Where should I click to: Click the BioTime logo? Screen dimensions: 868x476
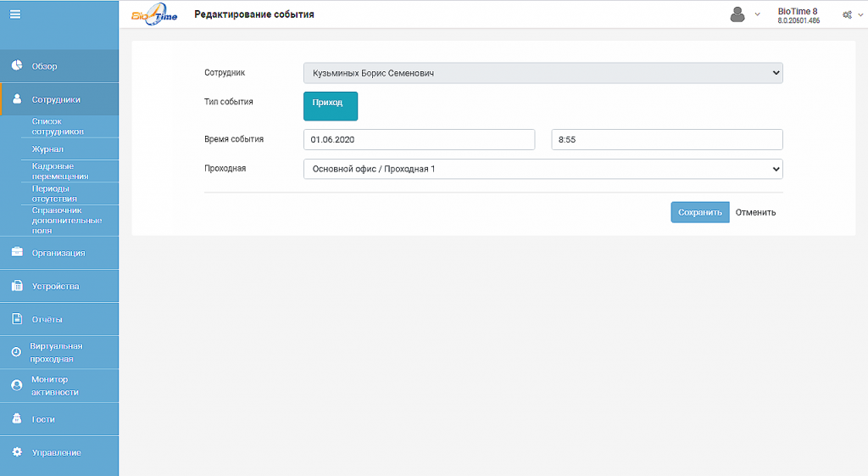[154, 14]
